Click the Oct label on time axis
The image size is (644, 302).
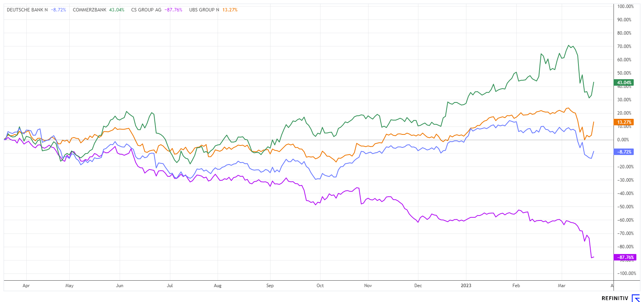pyautogui.click(x=320, y=286)
